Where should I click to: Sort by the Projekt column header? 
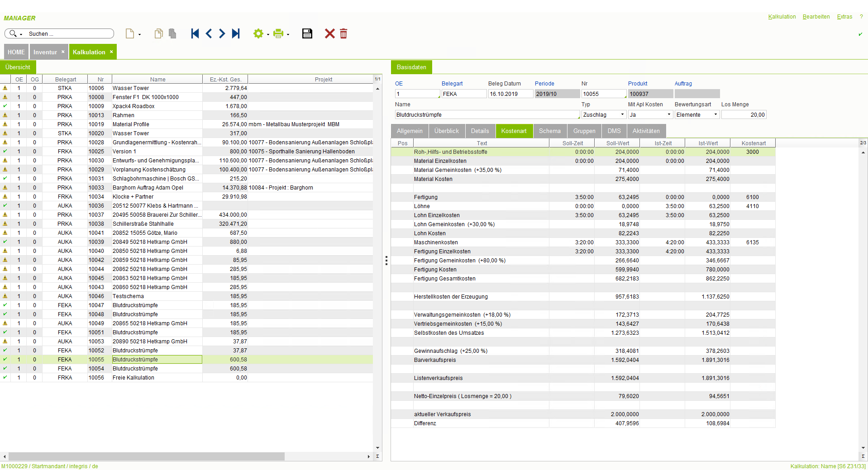(310, 79)
